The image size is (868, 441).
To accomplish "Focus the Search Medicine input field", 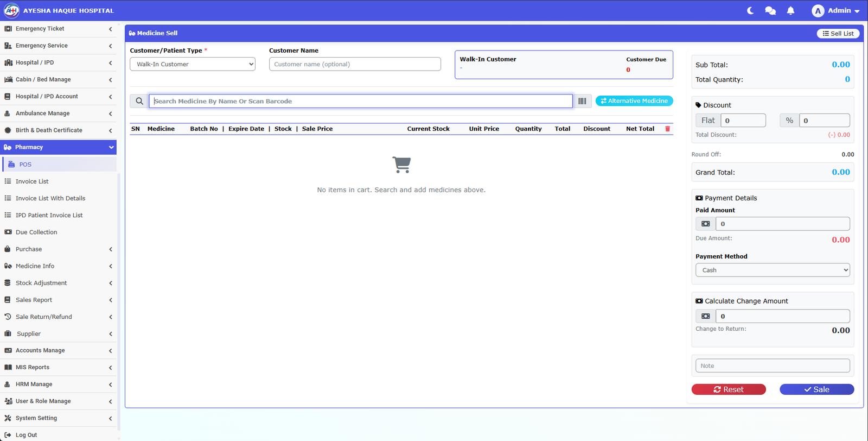I will point(361,101).
